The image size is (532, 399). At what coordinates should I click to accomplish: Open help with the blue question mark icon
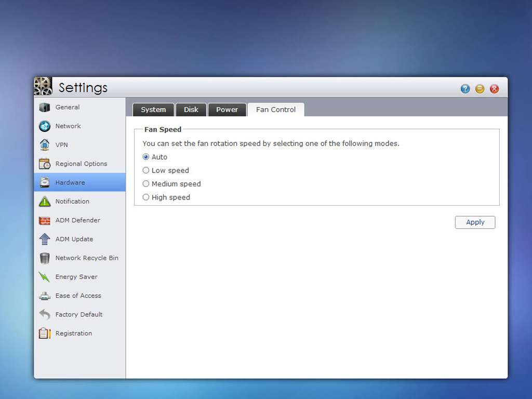tap(465, 89)
